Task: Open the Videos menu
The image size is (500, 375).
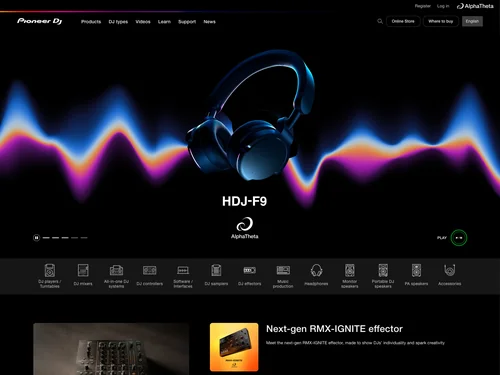Action: pyautogui.click(x=143, y=22)
